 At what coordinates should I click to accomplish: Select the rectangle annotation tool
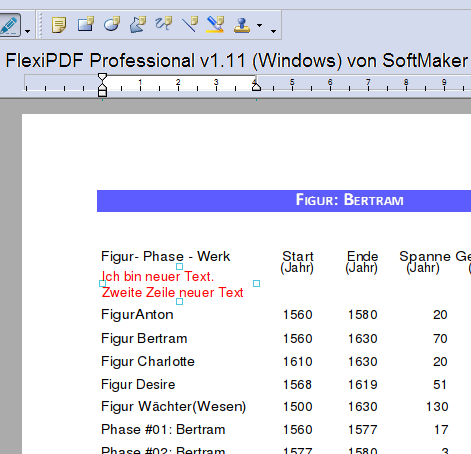coord(85,24)
